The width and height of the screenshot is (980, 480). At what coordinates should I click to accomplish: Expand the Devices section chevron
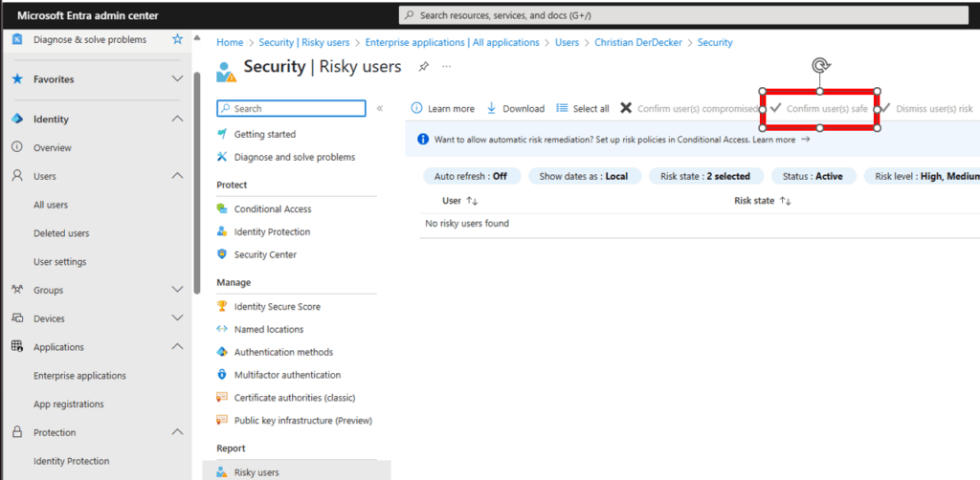[x=177, y=318]
